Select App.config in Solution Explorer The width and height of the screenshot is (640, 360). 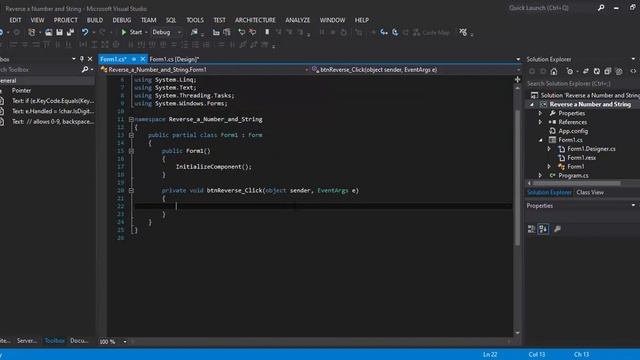pos(573,131)
